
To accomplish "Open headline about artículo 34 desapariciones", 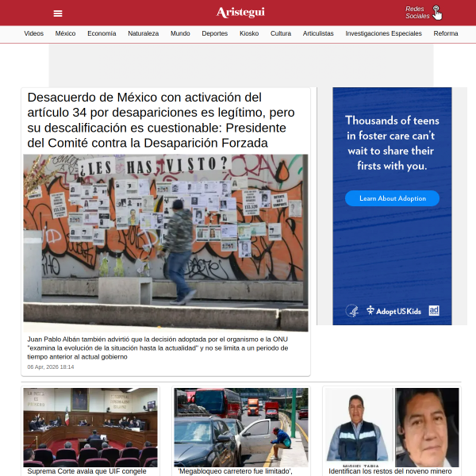I will [161, 121].
